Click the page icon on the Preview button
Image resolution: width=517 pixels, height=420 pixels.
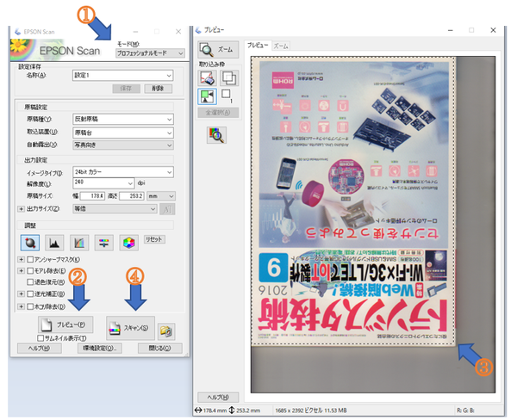(47, 324)
